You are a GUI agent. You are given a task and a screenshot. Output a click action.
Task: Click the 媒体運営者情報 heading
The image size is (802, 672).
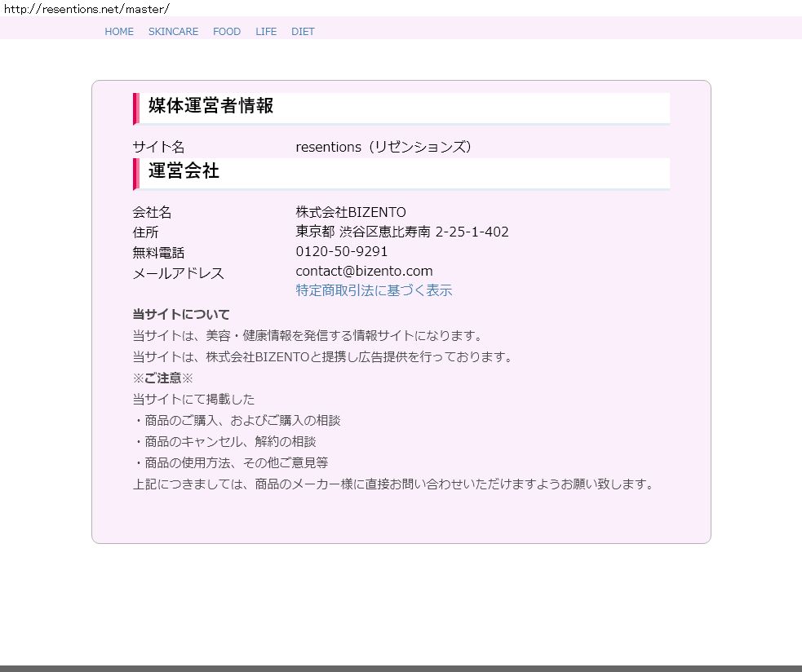(x=210, y=105)
